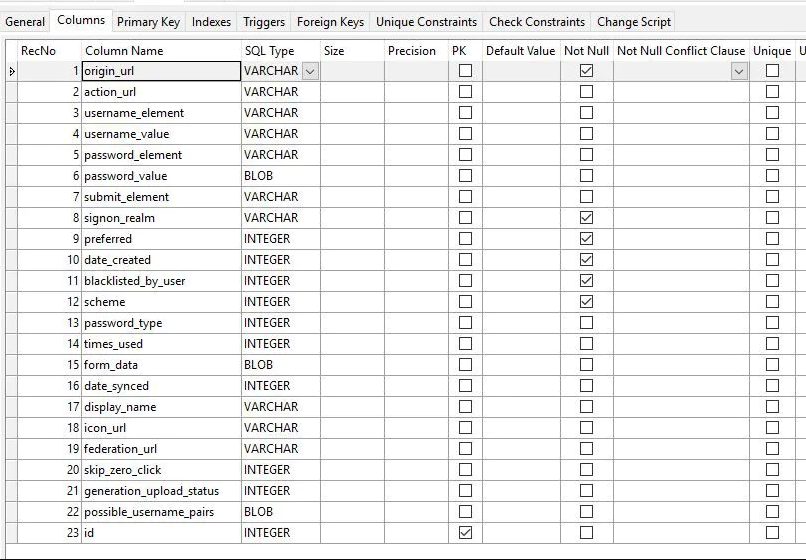Enable Unique for action_url column

tap(772, 92)
